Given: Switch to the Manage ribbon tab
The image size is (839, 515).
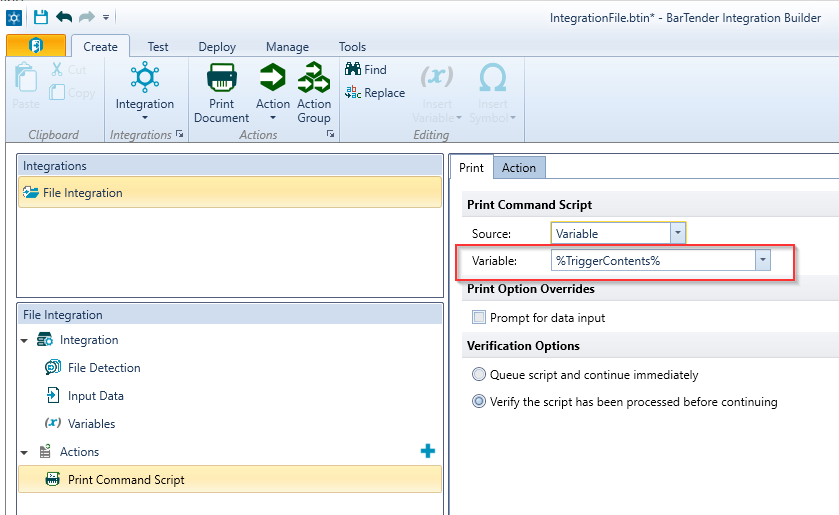Looking at the screenshot, I should click(287, 47).
